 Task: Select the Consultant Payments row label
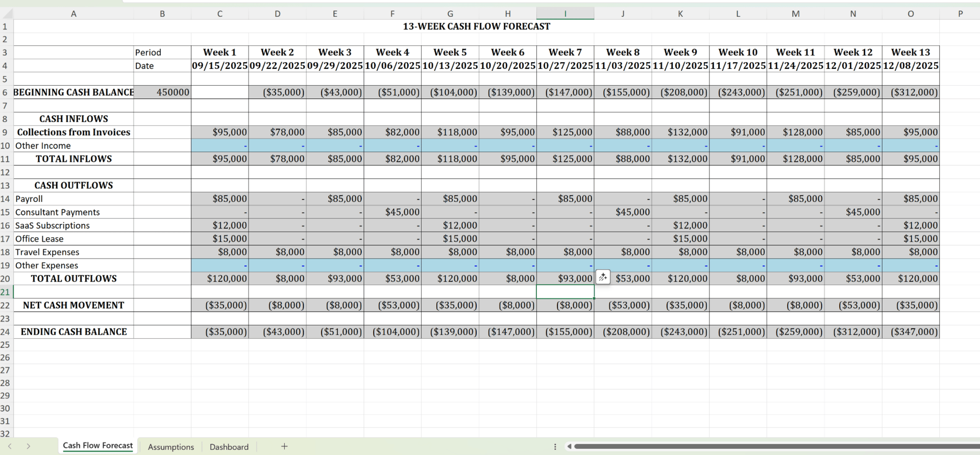click(x=73, y=212)
